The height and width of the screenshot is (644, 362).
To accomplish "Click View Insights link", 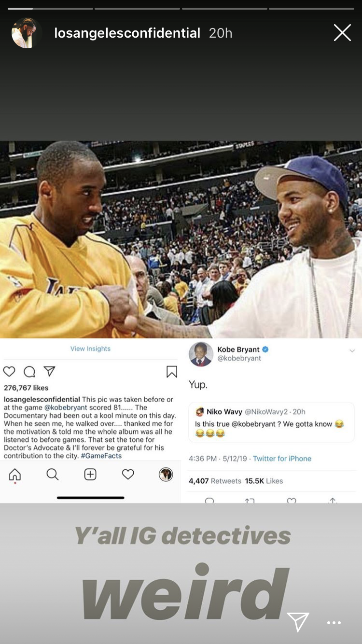I will tap(90, 349).
